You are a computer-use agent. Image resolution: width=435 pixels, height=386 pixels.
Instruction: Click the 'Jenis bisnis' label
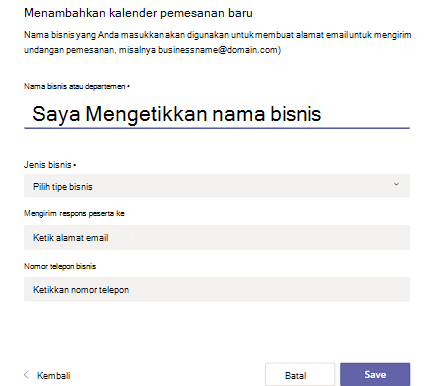50,165
